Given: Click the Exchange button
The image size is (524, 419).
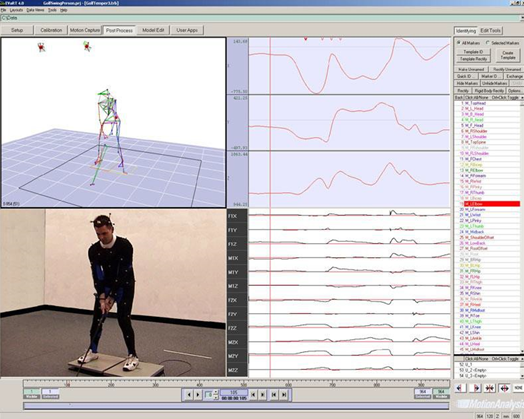Looking at the screenshot, I should pos(514,76).
